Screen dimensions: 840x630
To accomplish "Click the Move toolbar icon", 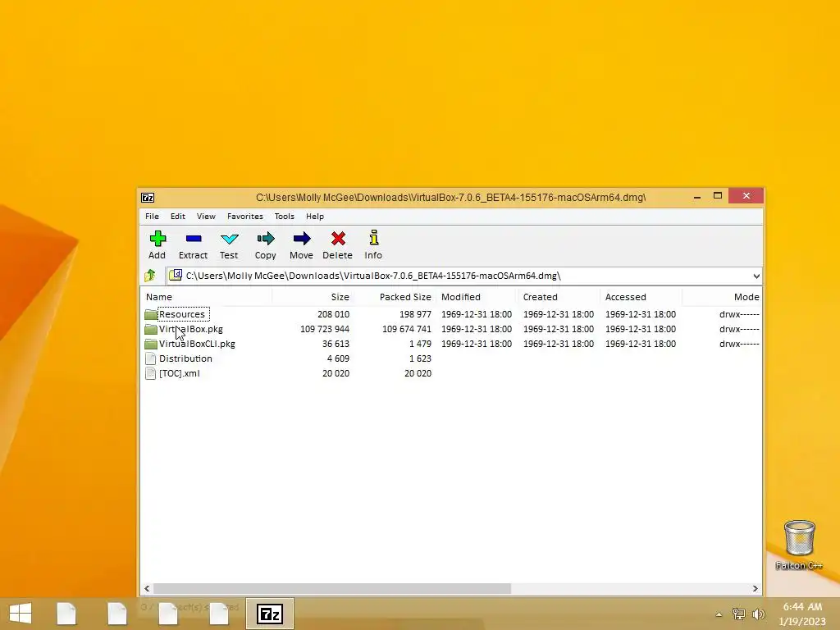I will [x=302, y=239].
